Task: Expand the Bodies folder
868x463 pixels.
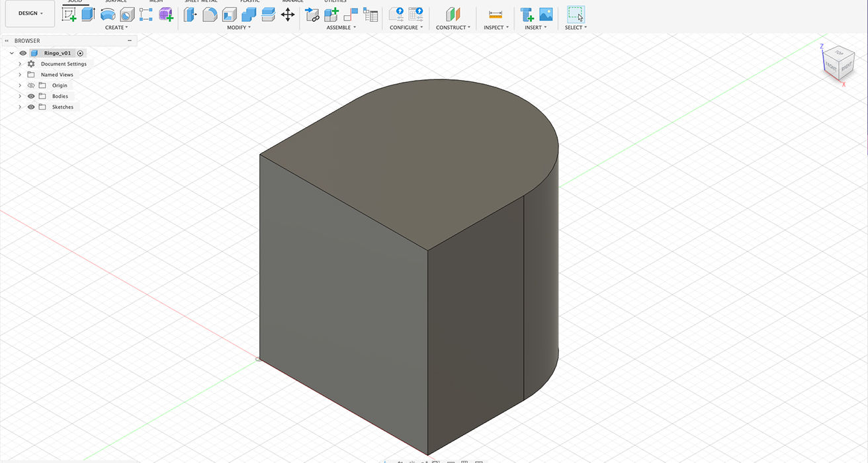Action: 20,96
